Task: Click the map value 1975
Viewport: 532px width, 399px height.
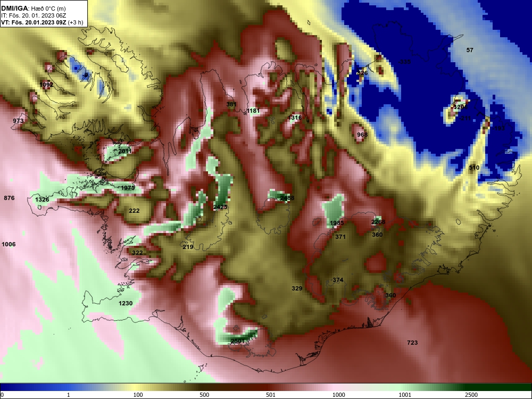Action: (x=128, y=188)
